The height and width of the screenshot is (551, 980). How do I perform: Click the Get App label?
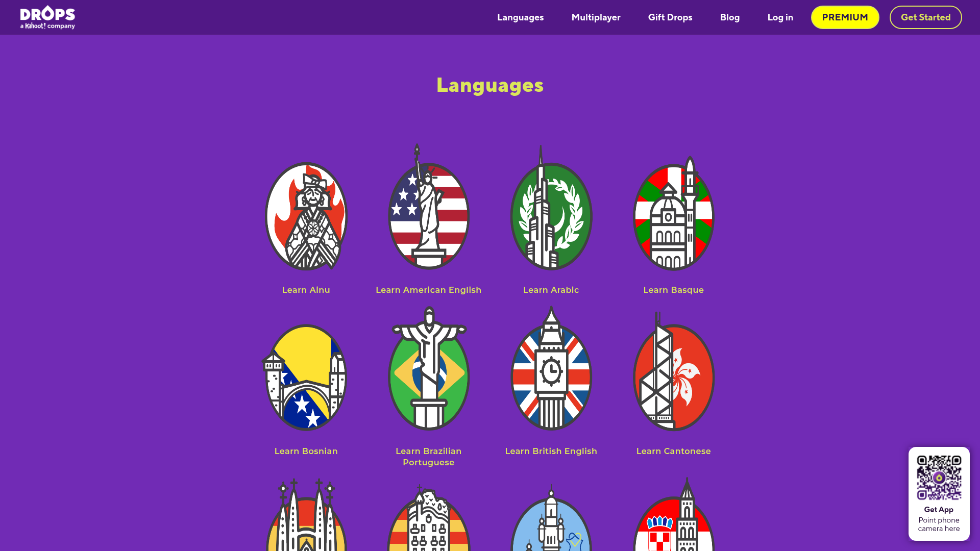point(939,510)
